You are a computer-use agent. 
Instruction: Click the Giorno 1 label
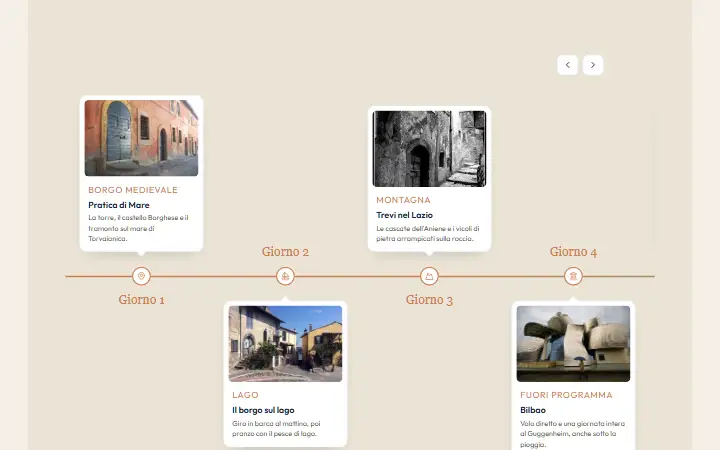click(x=141, y=300)
